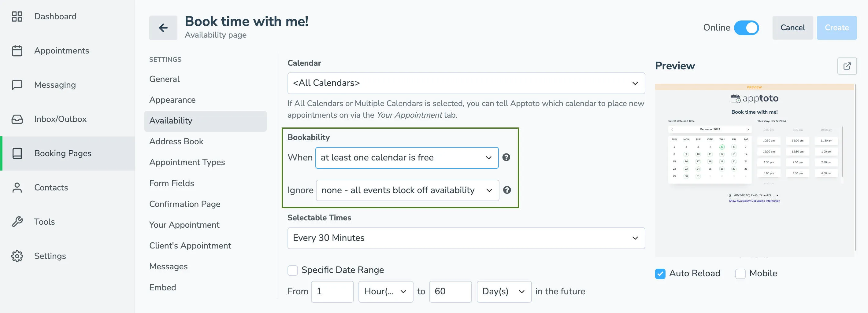Image resolution: width=868 pixels, height=313 pixels.
Task: Click the date range value field showing 60
Action: pyautogui.click(x=451, y=291)
